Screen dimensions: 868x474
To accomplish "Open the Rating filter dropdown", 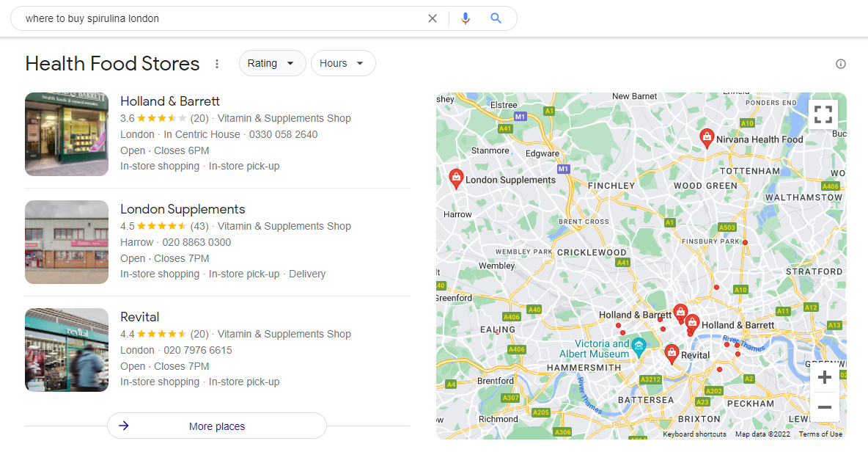I will [272, 63].
